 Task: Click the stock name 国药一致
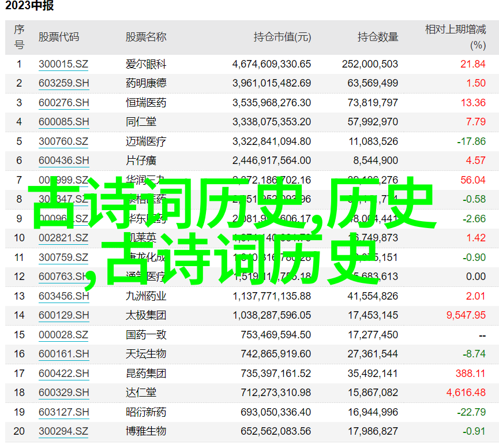coord(146,335)
